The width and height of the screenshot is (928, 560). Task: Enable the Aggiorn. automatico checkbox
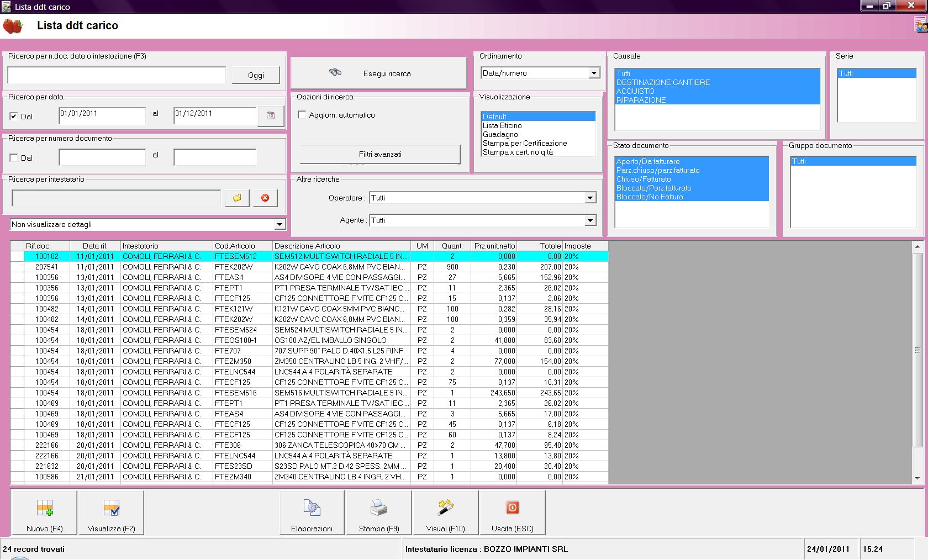tap(302, 115)
